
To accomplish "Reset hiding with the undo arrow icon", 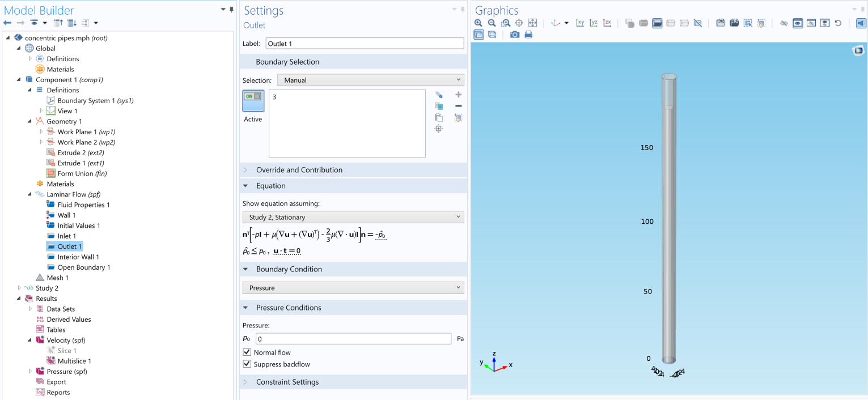I will point(838,23).
